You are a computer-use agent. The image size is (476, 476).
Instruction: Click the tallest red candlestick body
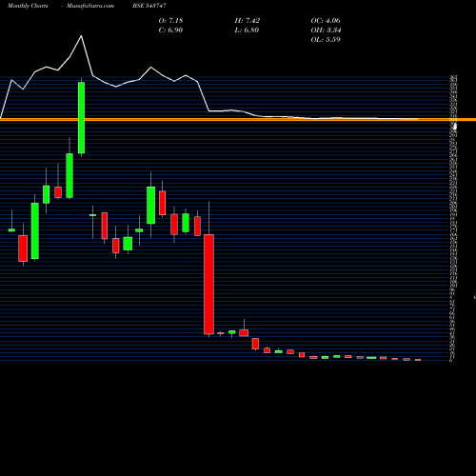pos(208,285)
